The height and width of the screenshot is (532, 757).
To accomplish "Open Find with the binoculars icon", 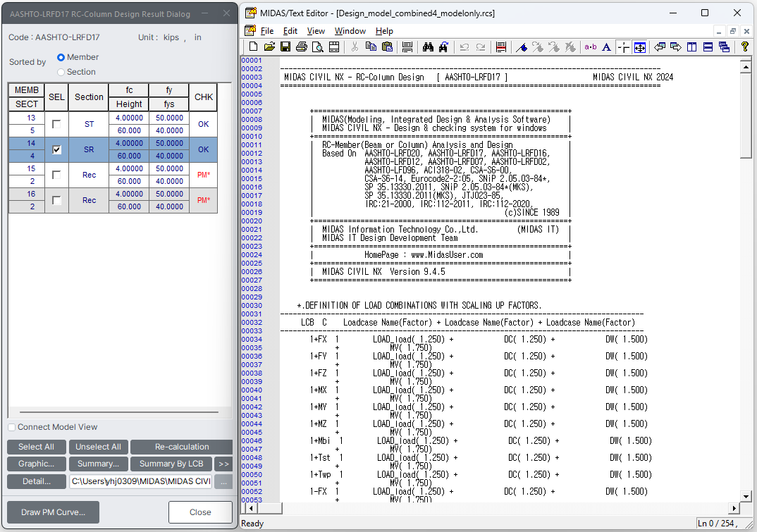I will [428, 47].
